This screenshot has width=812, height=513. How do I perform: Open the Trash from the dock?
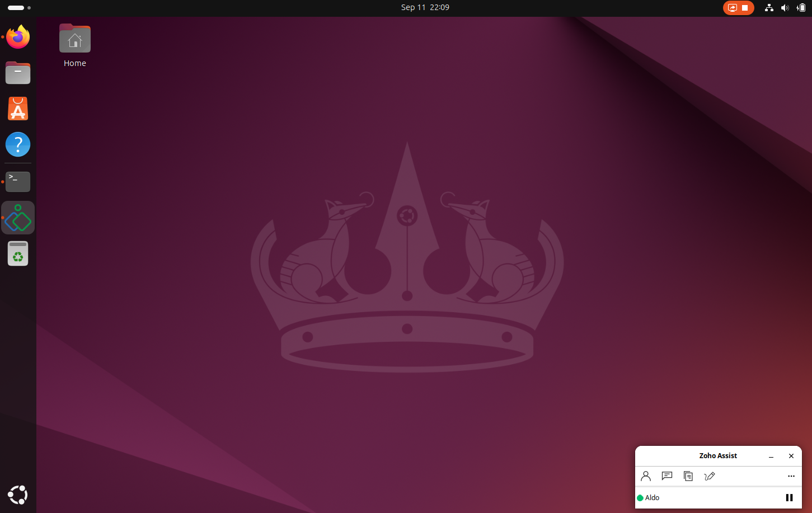(18, 253)
